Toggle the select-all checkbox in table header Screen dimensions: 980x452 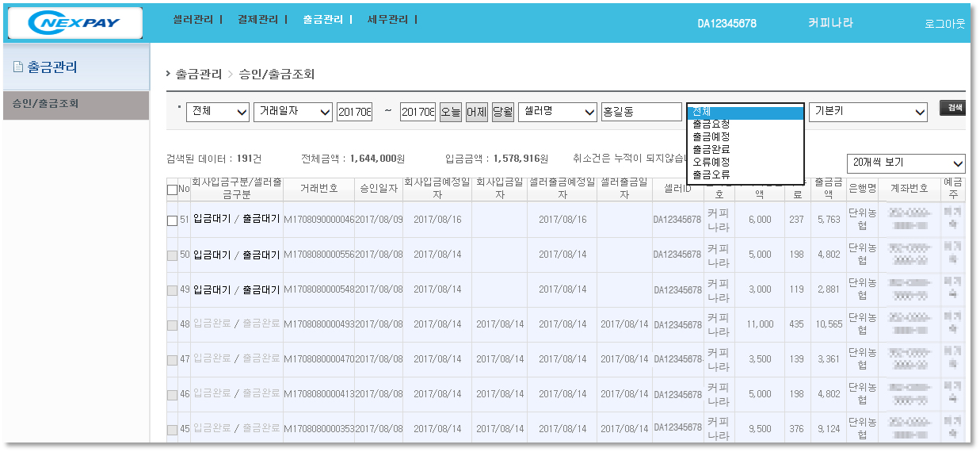172,190
